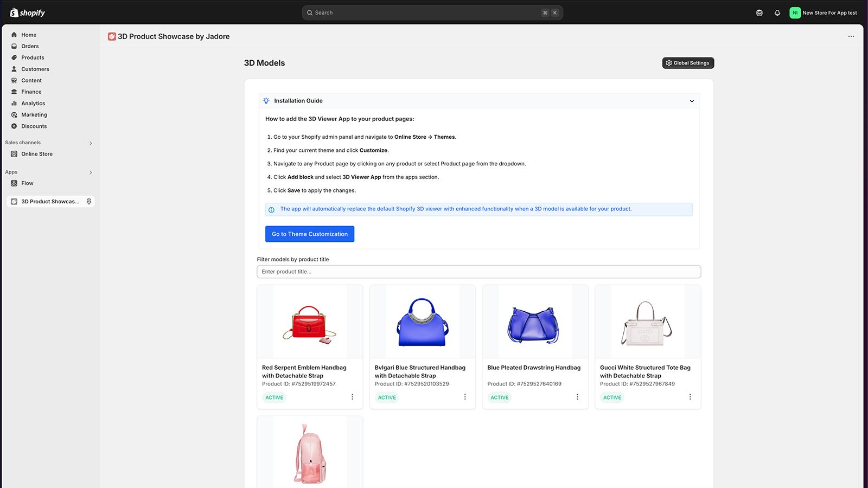The height and width of the screenshot is (488, 868).
Task: Open Global Settings
Action: [688, 63]
